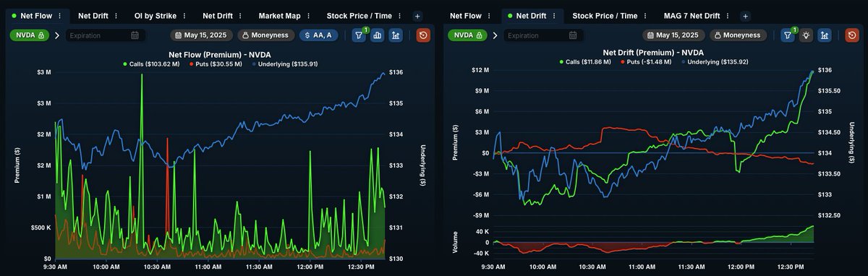868x276 pixels.
Task: Select the active Net Flow tab in left panel
Action: [x=38, y=16]
